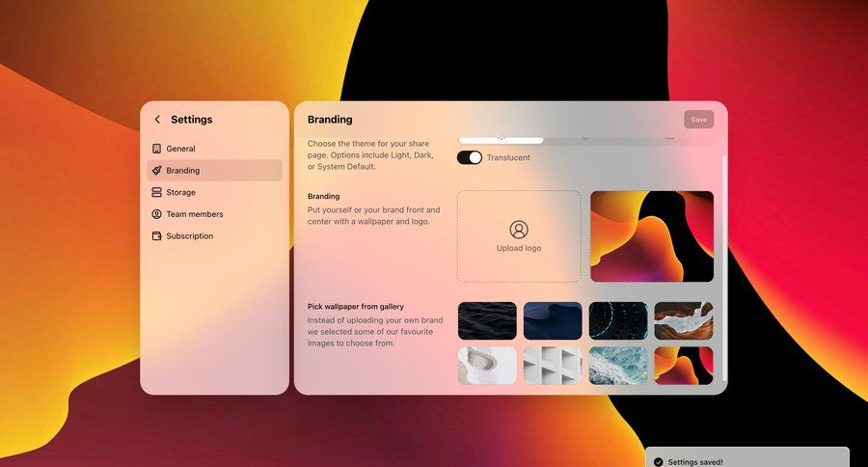Viewport: 868px width, 467px height.
Task: Pick the white geometric blocks wallpaper
Action: (553, 366)
